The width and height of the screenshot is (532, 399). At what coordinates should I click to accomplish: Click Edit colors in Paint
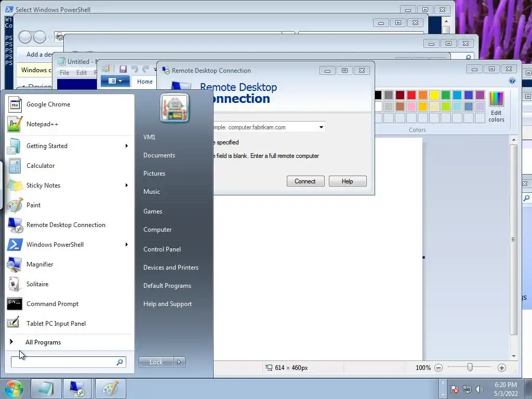[x=496, y=107]
